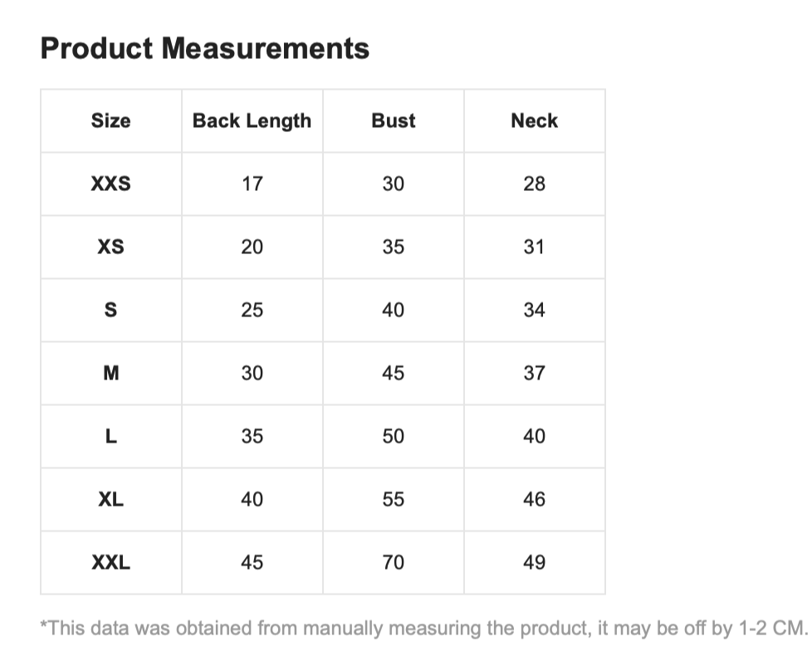Click the M size row label
The height and width of the screenshot is (656, 812).
coord(110,373)
